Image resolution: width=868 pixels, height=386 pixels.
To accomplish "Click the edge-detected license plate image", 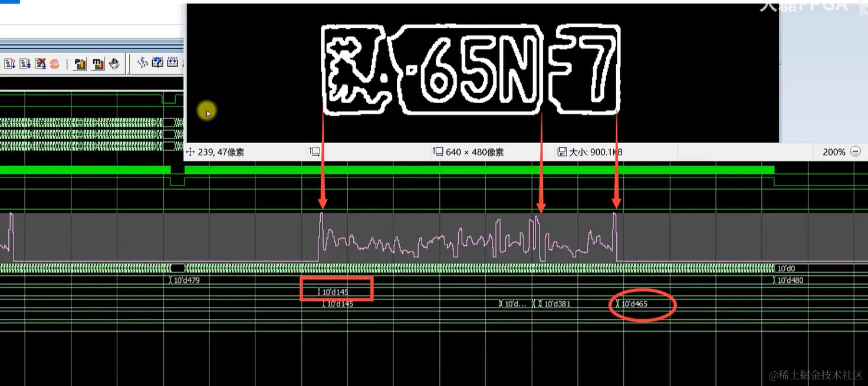I will coord(471,69).
